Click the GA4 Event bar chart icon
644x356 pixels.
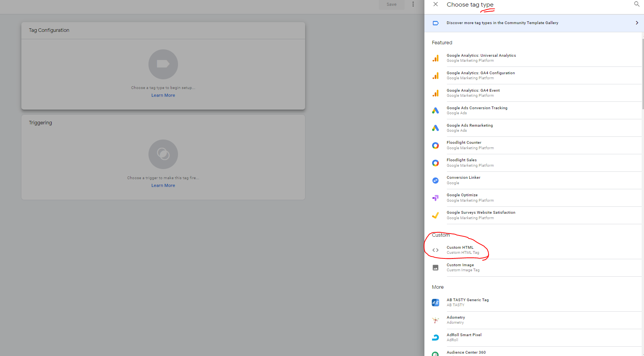(435, 93)
